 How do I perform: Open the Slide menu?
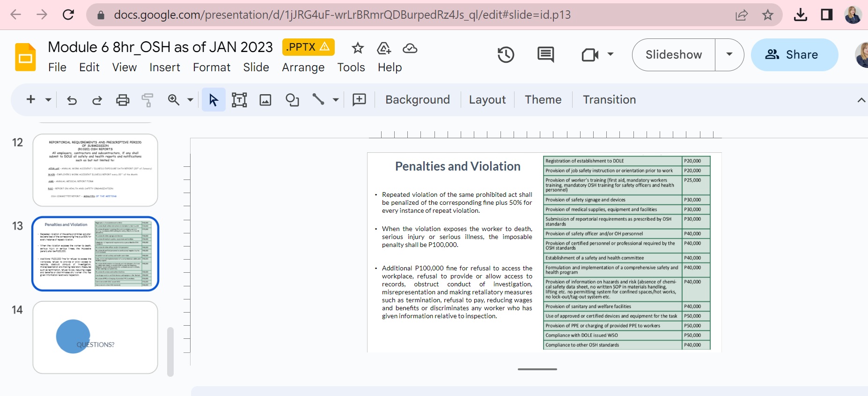pyautogui.click(x=256, y=67)
